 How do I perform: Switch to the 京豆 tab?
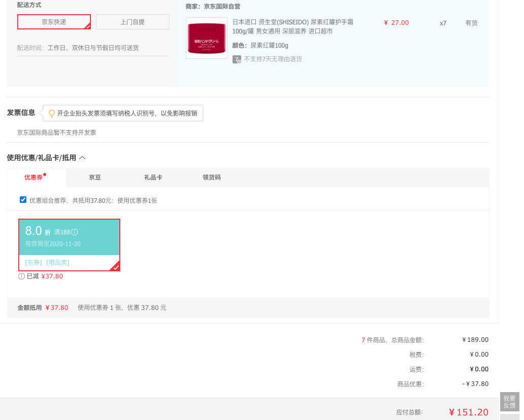click(94, 177)
